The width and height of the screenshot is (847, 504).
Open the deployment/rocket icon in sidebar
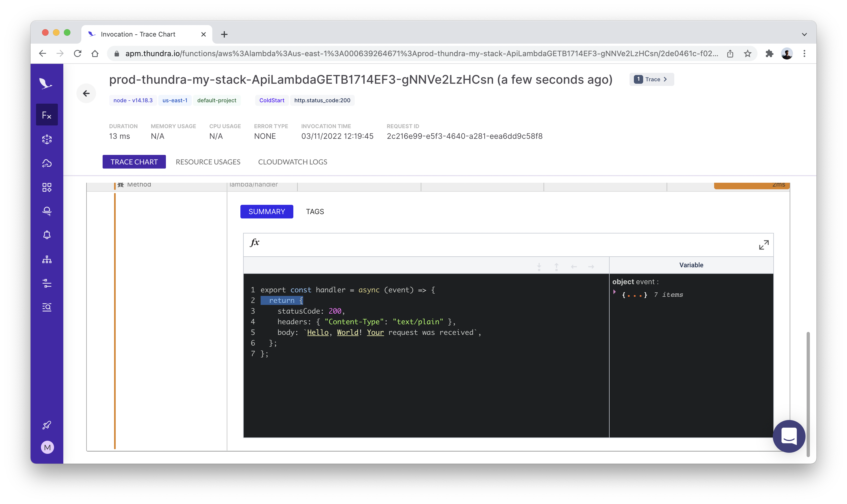[47, 425]
